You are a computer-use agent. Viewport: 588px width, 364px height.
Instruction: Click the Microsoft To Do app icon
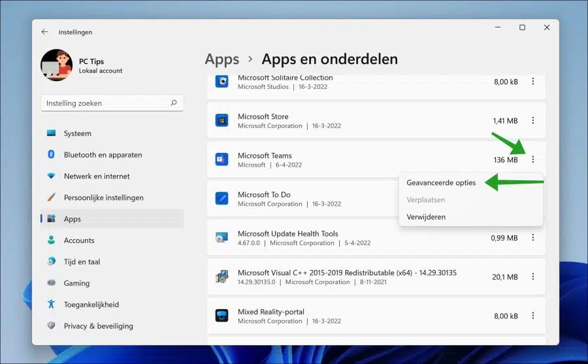coord(221,199)
